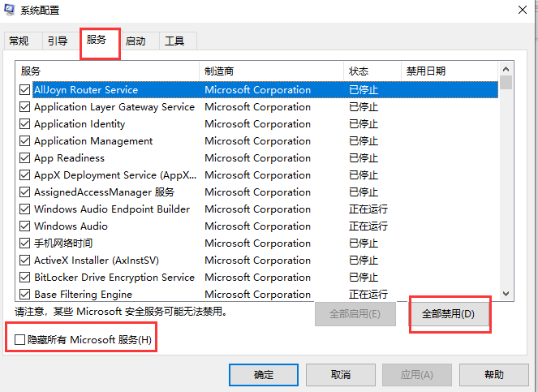
Task: Click the 系统配置 window title icon
Action: tap(11, 11)
